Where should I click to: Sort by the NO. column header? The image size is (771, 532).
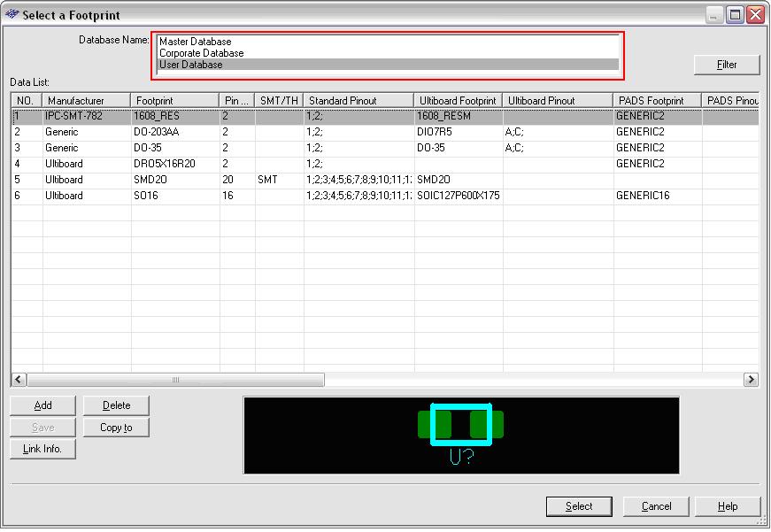[x=27, y=100]
